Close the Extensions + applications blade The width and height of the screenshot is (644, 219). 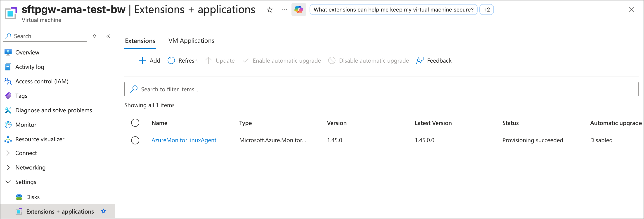coord(631,9)
